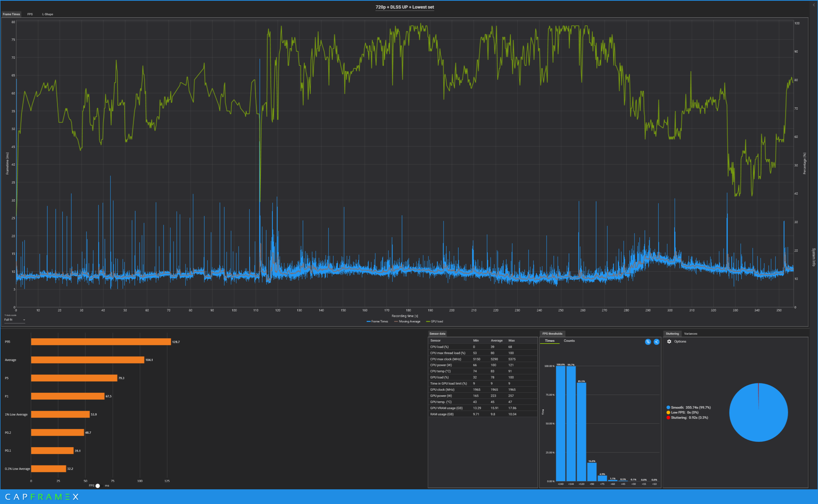This screenshot has height=504, width=818.
Task: Toggle Moving Average series in chart legend
Action: (407, 321)
